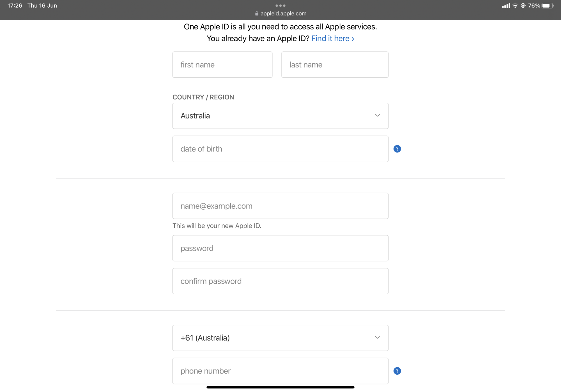Tap the battery icon in status bar
The height and width of the screenshot is (392, 561).
547,6
